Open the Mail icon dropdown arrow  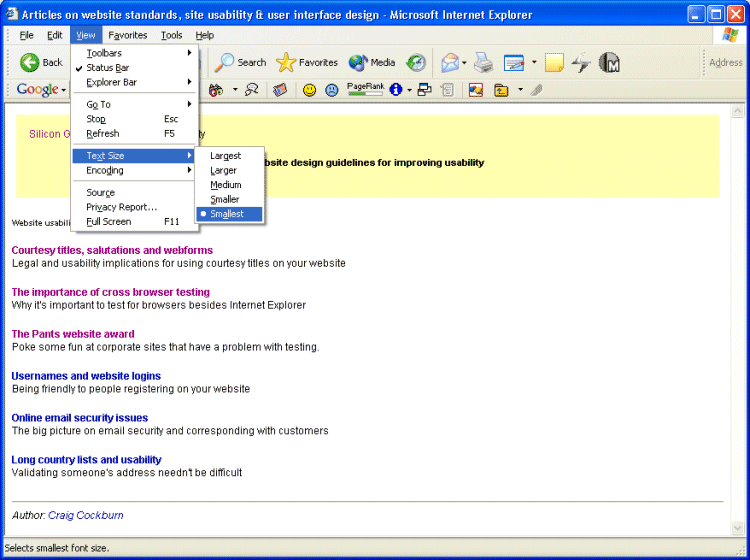point(464,63)
